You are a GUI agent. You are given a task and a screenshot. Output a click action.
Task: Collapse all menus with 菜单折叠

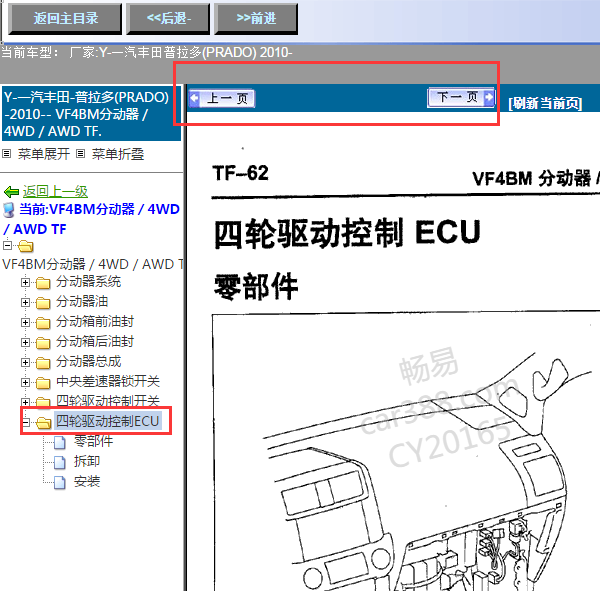(118, 154)
